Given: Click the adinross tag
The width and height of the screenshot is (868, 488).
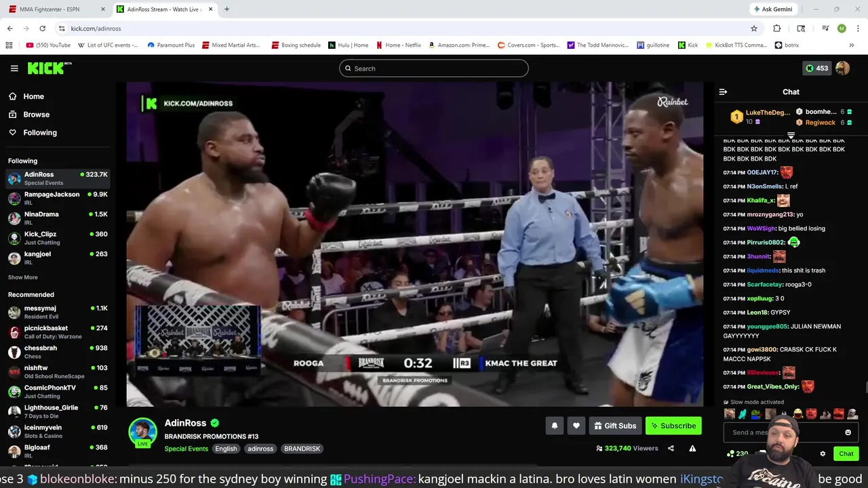Looking at the screenshot, I should point(260,449).
